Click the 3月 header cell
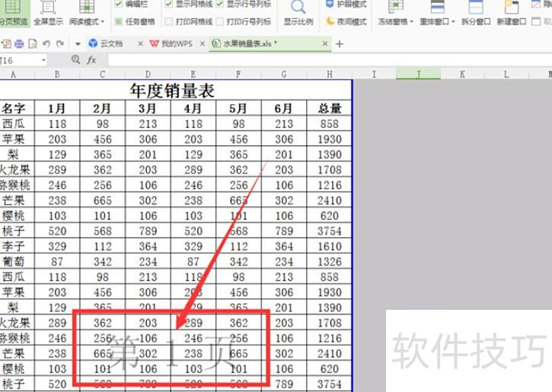This screenshot has width=552, height=392. [148, 108]
